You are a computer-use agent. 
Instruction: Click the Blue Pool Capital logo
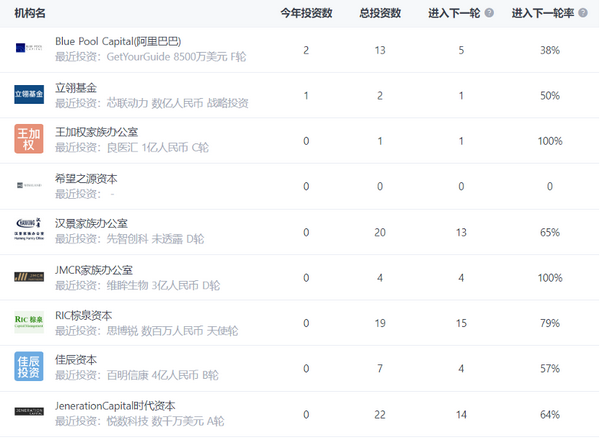29,48
